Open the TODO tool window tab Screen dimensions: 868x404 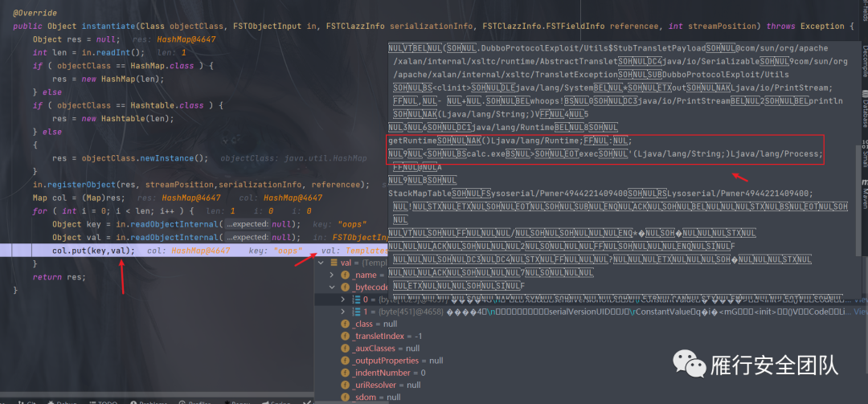pyautogui.click(x=104, y=402)
